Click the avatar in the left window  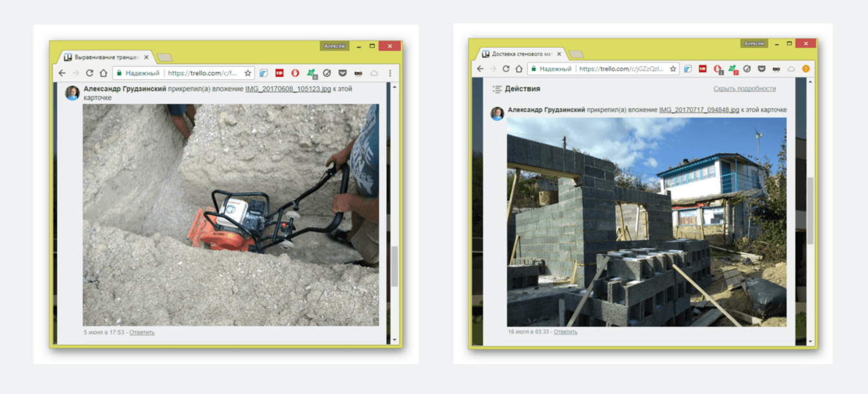pos(73,93)
